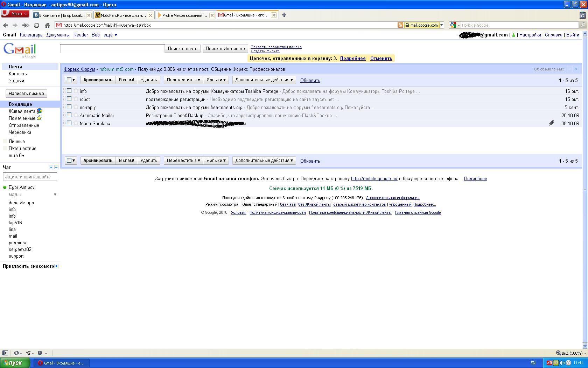Click the RSS feed icon in address bar
This screenshot has height=368, width=588.
point(400,25)
